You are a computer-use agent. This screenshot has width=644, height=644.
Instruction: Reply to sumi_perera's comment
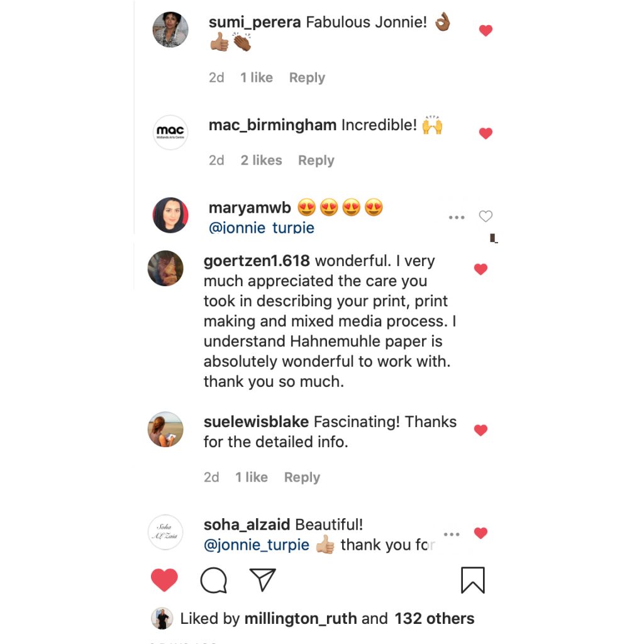[307, 77]
